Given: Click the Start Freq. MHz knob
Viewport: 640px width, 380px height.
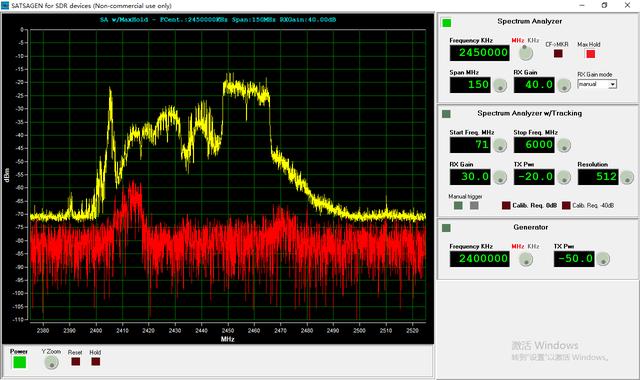Looking at the screenshot, I should pos(500,145).
